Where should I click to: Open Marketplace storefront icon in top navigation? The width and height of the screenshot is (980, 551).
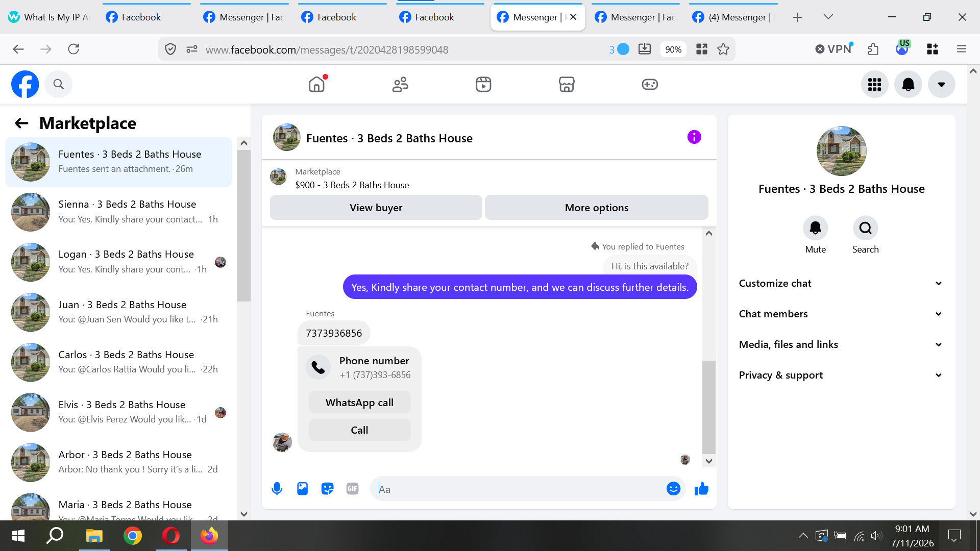[x=567, y=84]
